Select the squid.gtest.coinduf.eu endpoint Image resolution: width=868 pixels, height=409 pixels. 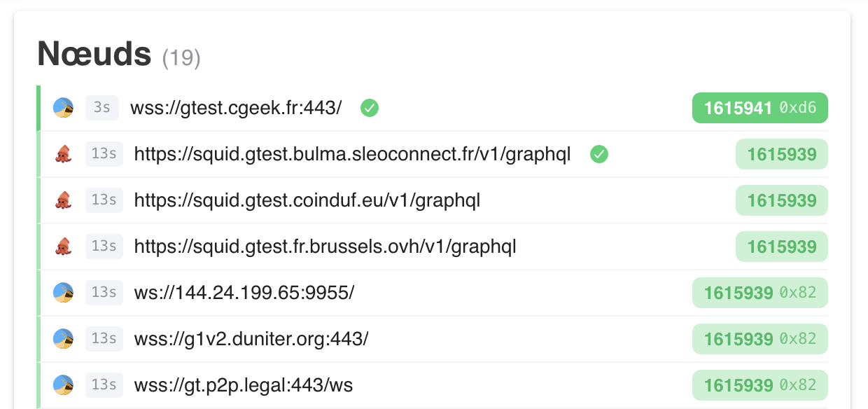[x=307, y=200]
